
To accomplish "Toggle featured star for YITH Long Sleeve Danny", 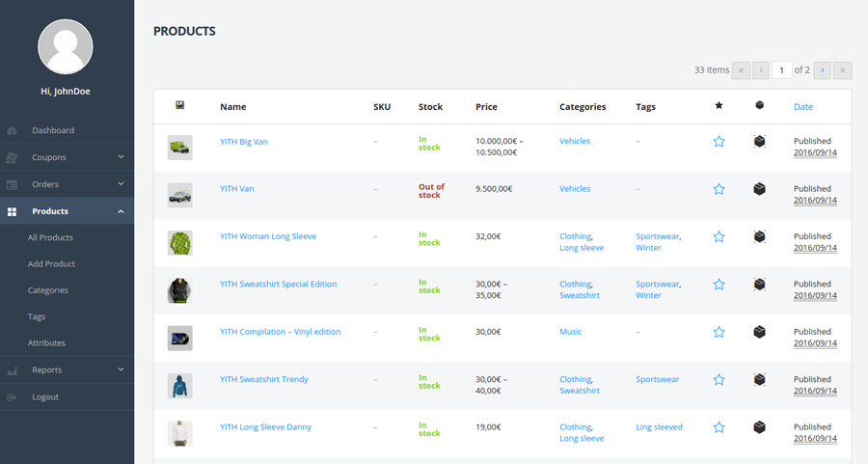I will click(719, 427).
